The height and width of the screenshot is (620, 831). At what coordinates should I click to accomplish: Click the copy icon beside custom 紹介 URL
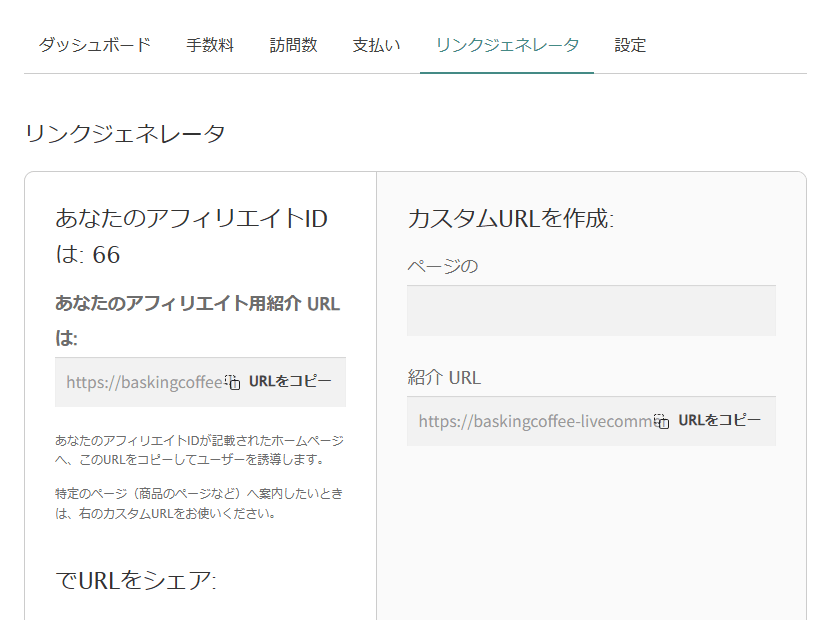pyautogui.click(x=661, y=421)
